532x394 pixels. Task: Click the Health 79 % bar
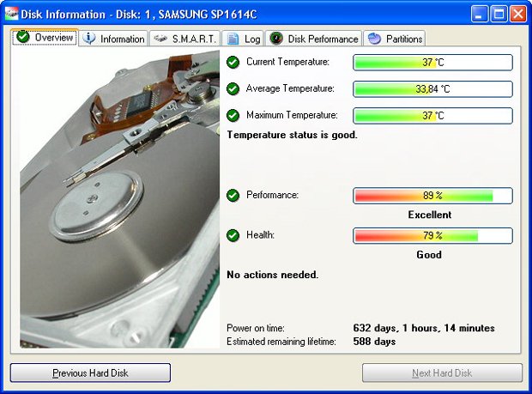[432, 235]
